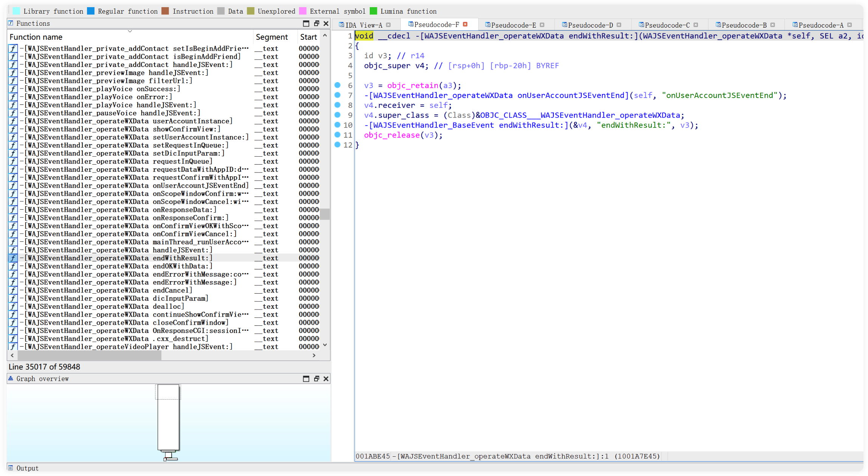Close the Pseudocode-E tab icon

(542, 25)
